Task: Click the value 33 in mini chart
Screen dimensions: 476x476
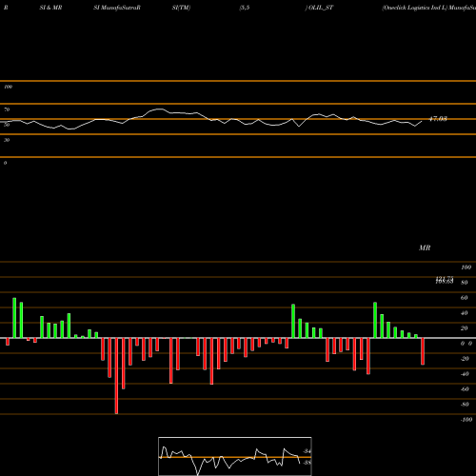Action: click(x=307, y=463)
